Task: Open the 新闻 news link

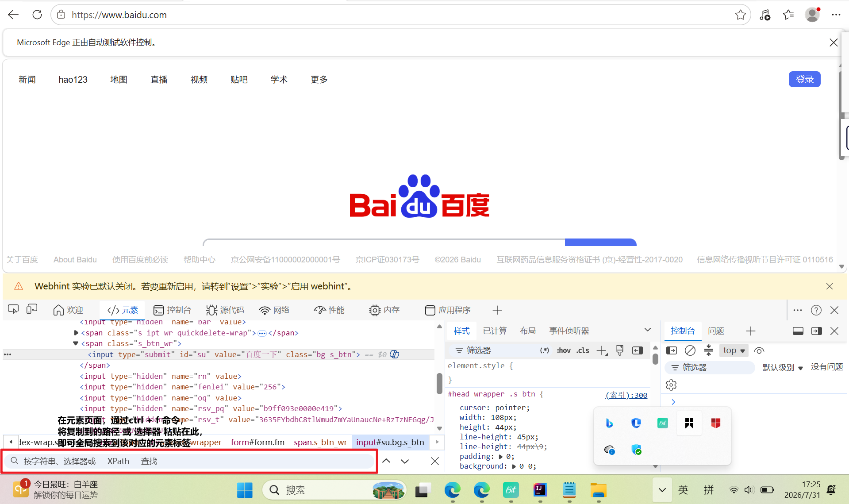Action: point(27,80)
